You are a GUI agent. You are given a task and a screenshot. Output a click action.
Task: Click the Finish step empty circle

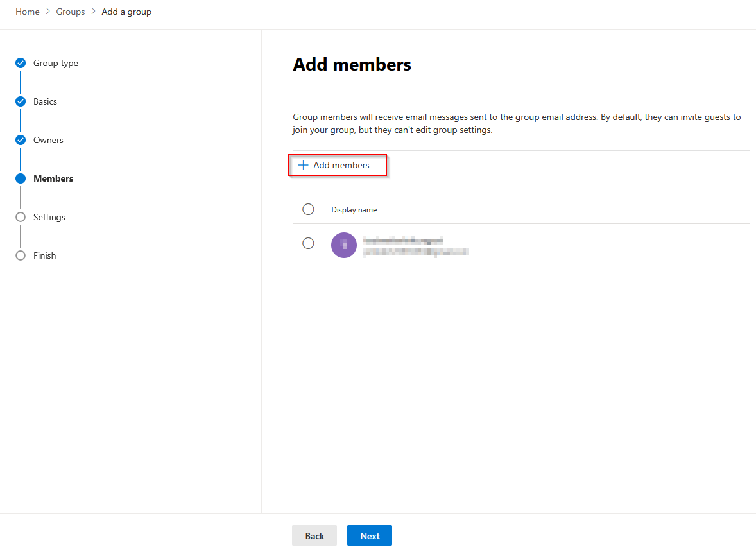click(21, 255)
